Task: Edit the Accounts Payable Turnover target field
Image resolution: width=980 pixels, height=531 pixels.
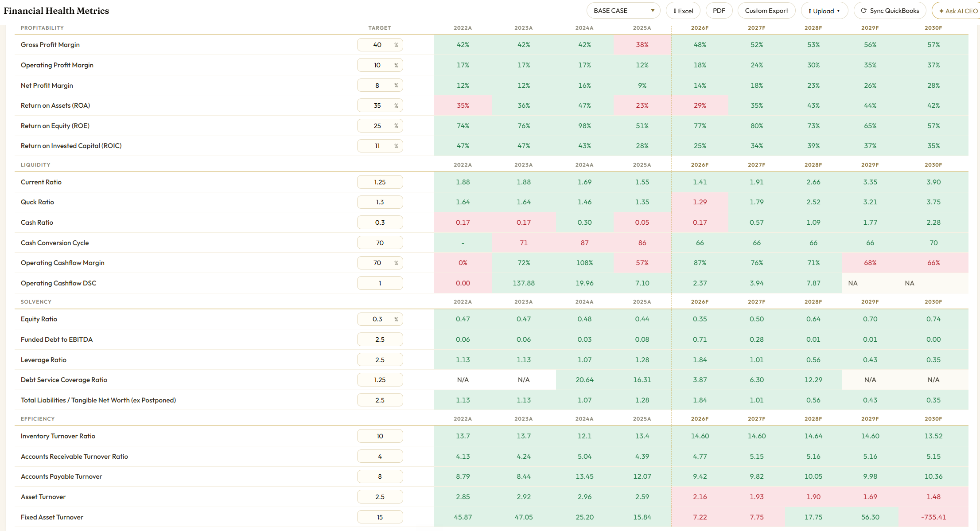Action: point(380,476)
